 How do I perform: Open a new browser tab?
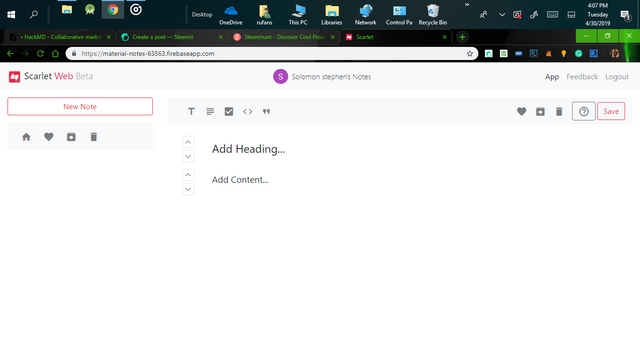(x=462, y=37)
